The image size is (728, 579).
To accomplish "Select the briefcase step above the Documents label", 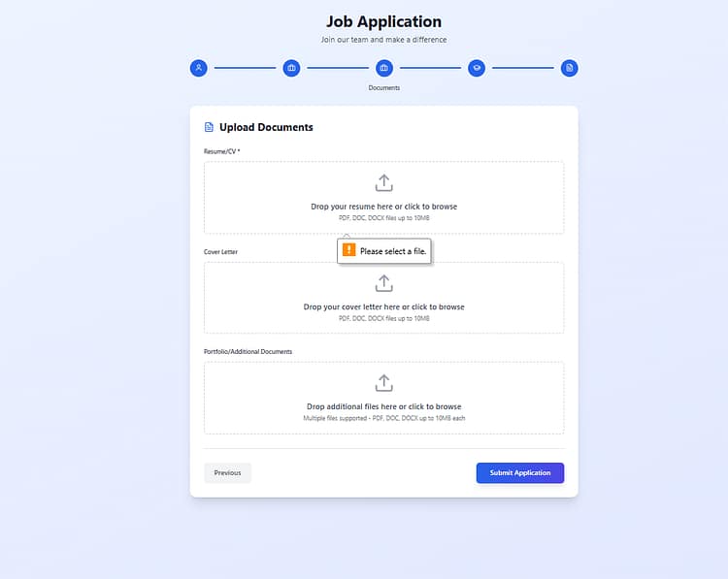I will click(384, 68).
